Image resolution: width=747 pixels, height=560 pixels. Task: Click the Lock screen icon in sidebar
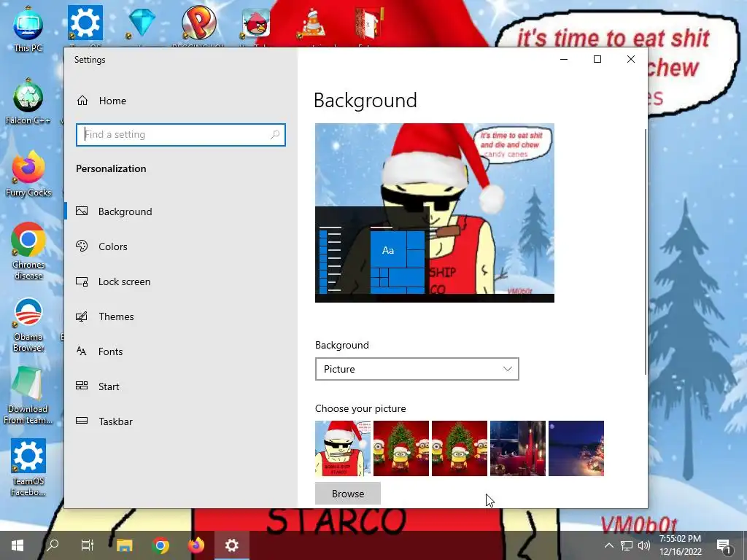point(82,281)
